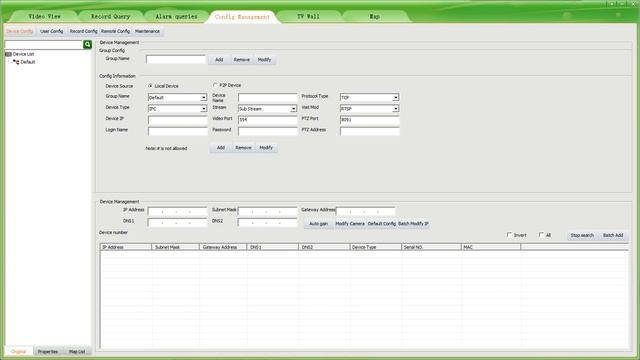
Task: Switch to the Record Query tab
Action: [110, 16]
